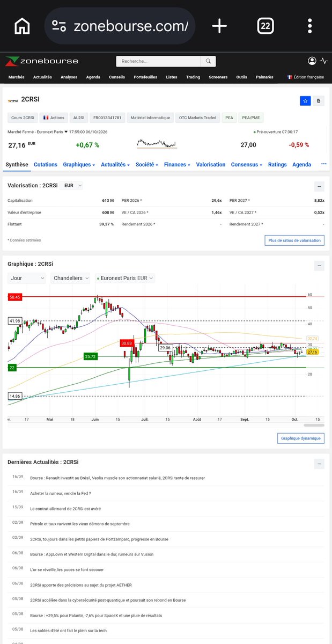Click the 25.72 green price label

(x=90, y=356)
